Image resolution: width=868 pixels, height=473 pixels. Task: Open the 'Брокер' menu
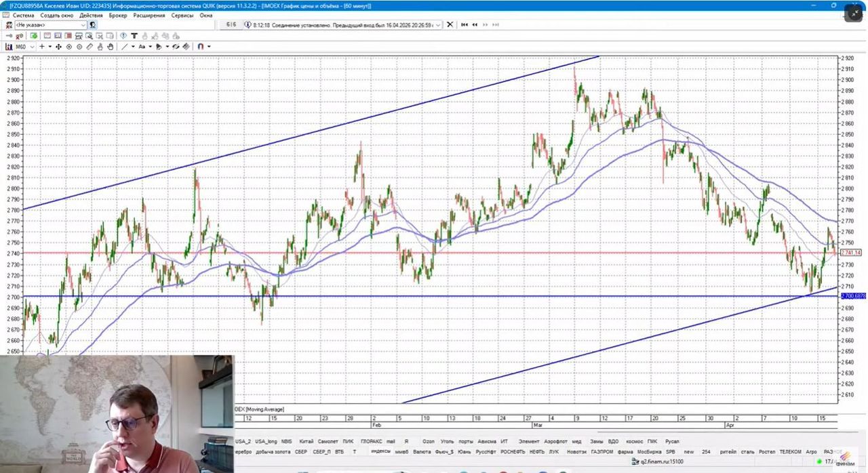tap(118, 15)
